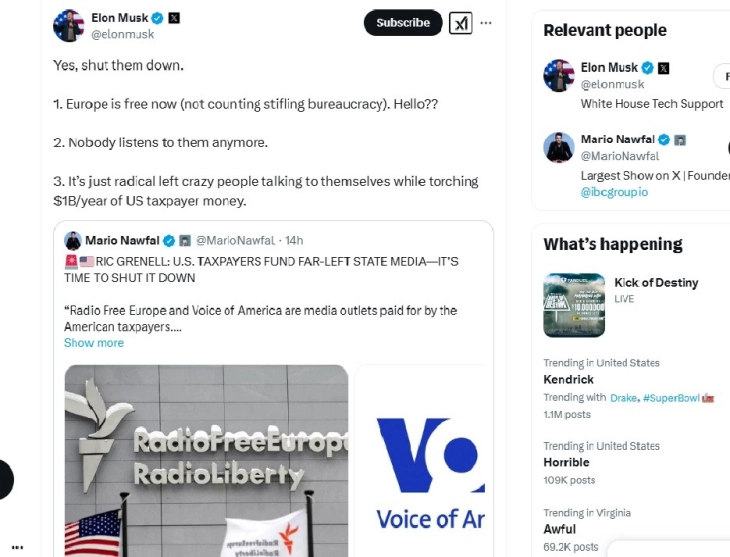Open the @ibcgroupio profile link

[614, 191]
